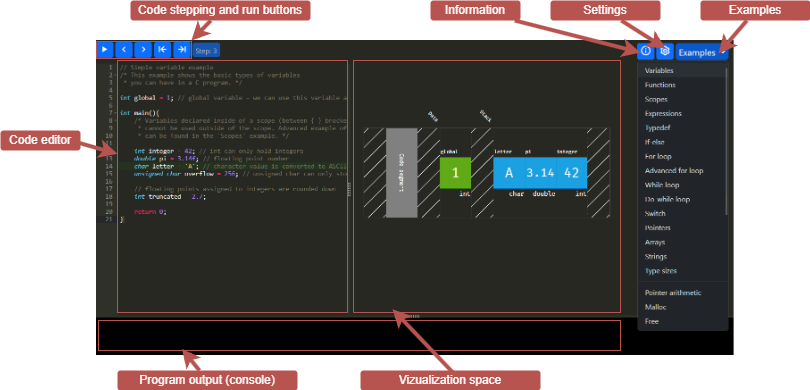The image size is (810, 390).
Task: Jump to the first step of execution
Action: click(162, 50)
